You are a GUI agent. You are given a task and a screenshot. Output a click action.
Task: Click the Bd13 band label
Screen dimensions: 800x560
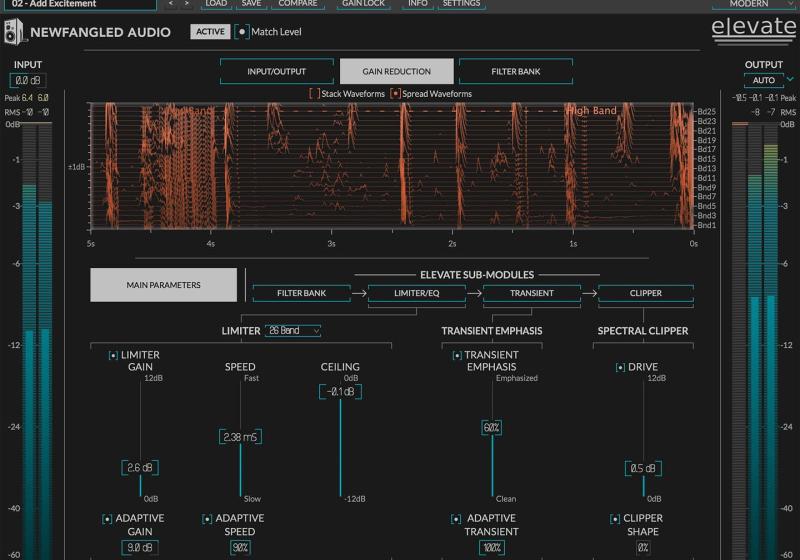[707, 168]
